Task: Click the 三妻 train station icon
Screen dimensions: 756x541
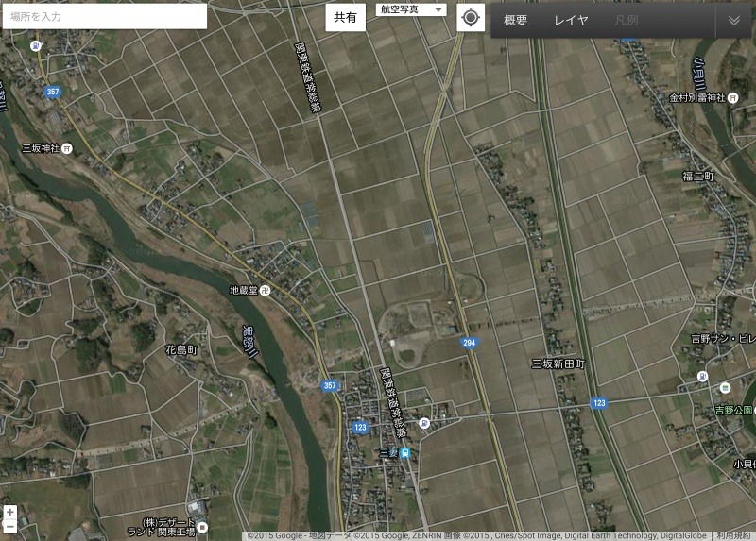Action: point(405,453)
